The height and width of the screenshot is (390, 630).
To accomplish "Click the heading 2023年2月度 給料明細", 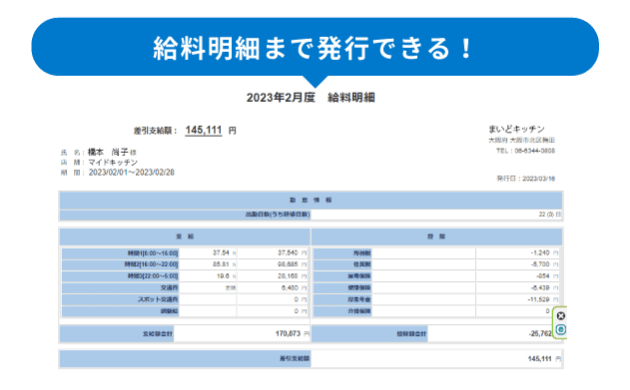I will (x=311, y=98).
